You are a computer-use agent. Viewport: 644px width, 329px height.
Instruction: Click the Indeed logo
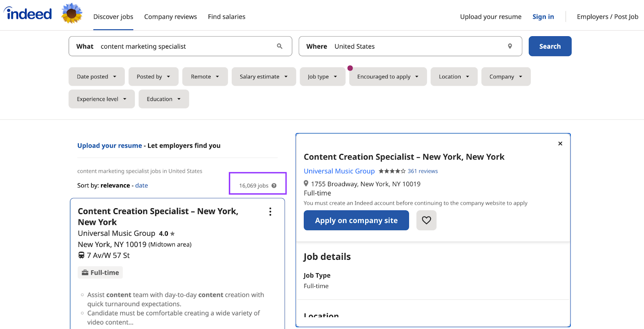click(28, 14)
